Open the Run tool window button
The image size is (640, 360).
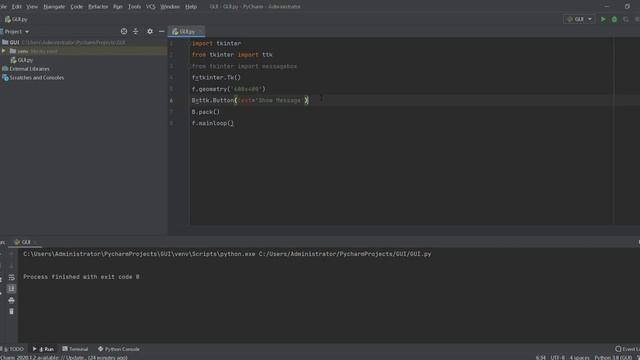pos(43,349)
